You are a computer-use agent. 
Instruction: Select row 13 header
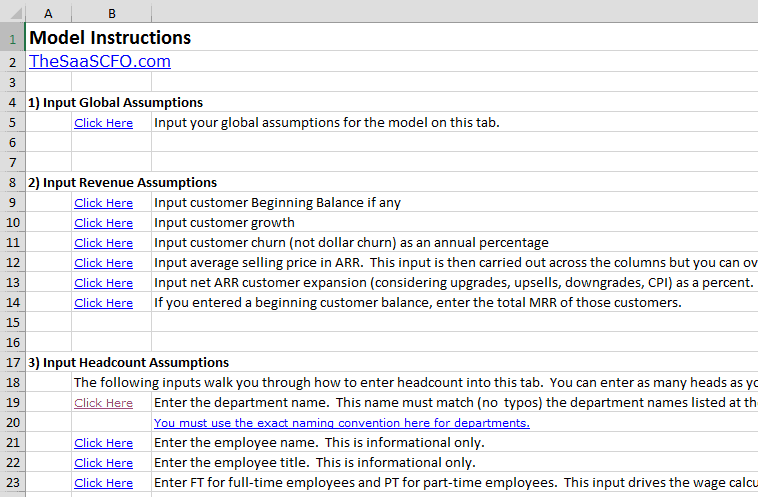13,283
